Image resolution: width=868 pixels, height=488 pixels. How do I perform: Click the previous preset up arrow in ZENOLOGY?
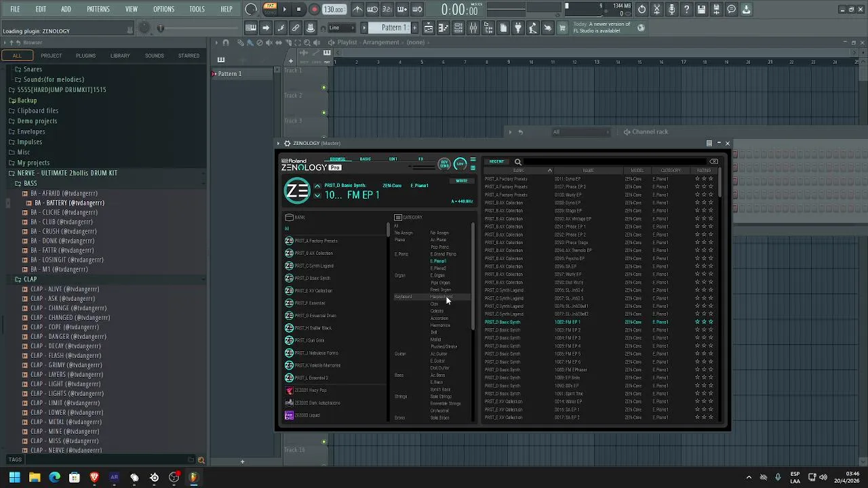pos(317,186)
